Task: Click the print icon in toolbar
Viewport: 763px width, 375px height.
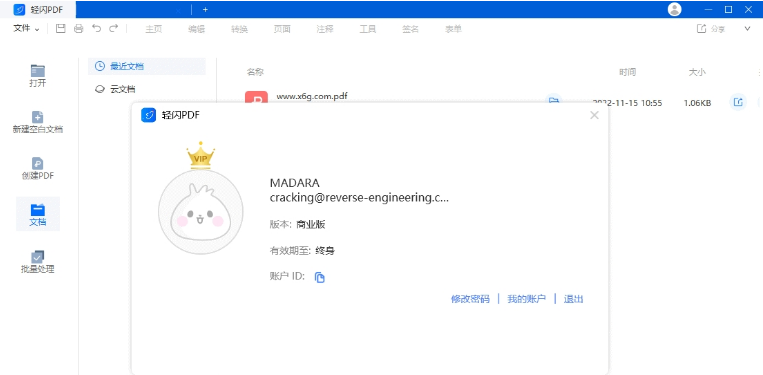Action: tap(78, 29)
